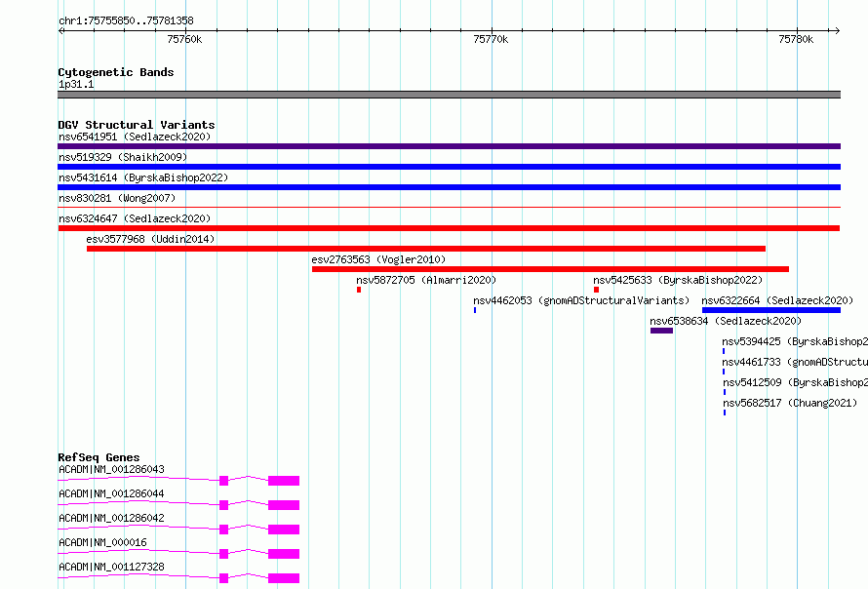Open the nsv5682517 (Chuang2021) label

[x=790, y=403]
